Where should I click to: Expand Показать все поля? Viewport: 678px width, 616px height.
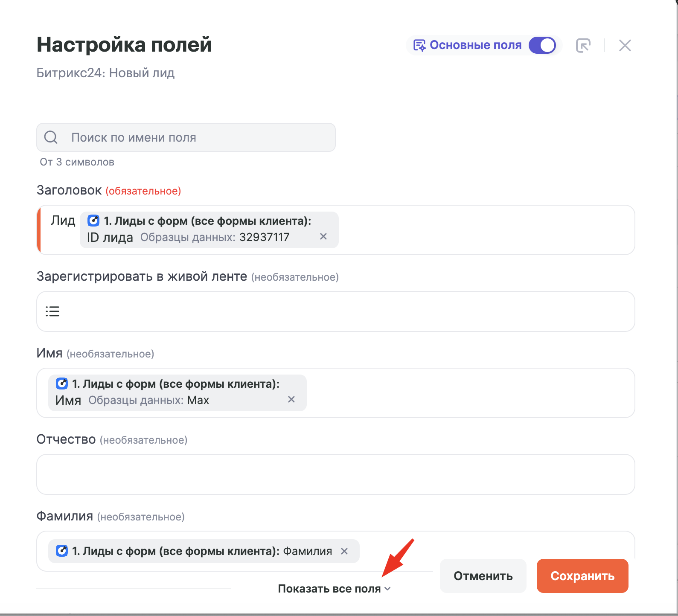pos(334,589)
